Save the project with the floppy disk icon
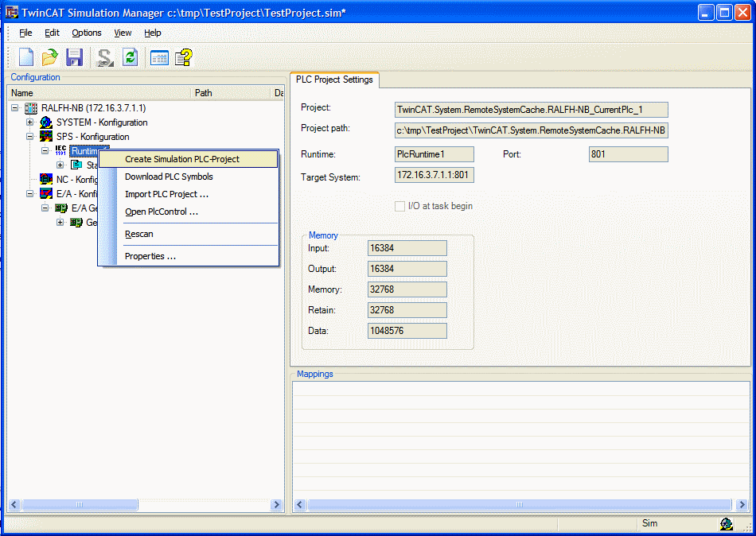The width and height of the screenshot is (756, 536). click(74, 57)
